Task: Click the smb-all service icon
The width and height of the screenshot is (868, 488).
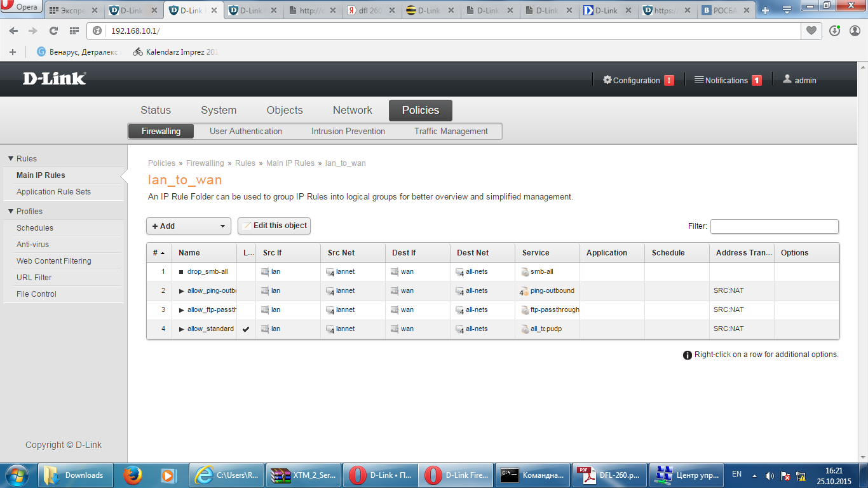Action: point(524,272)
